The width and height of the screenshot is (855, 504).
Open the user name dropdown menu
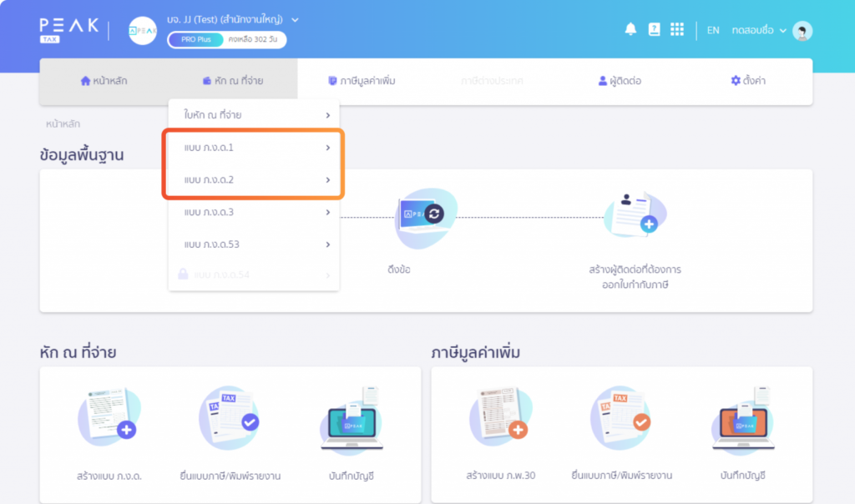758,31
